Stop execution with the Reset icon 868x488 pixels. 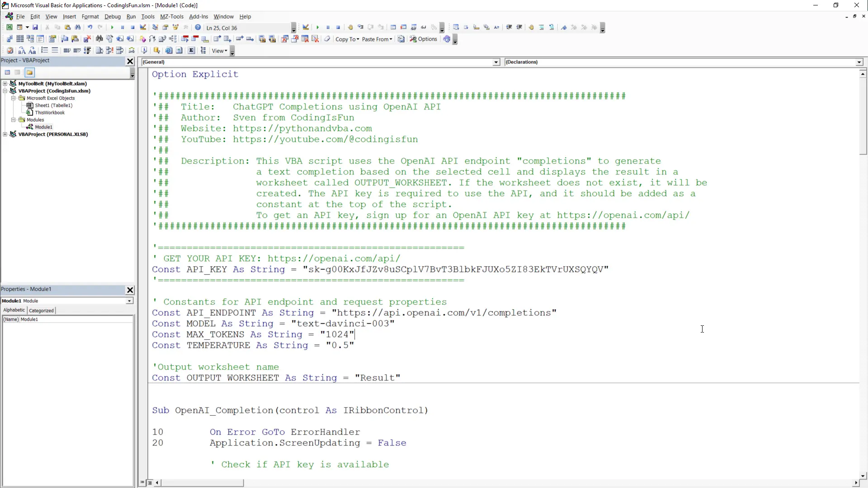[132, 28]
